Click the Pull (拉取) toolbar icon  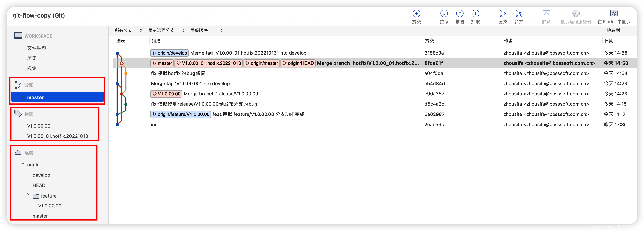coord(444,14)
